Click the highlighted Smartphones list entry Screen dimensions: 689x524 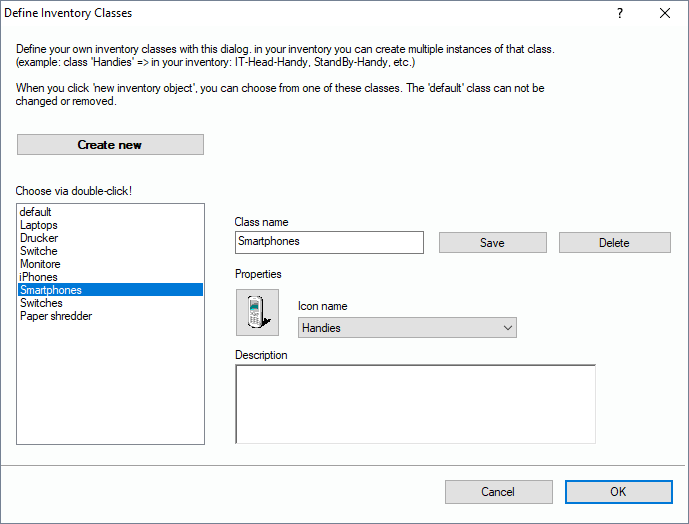(x=51, y=290)
